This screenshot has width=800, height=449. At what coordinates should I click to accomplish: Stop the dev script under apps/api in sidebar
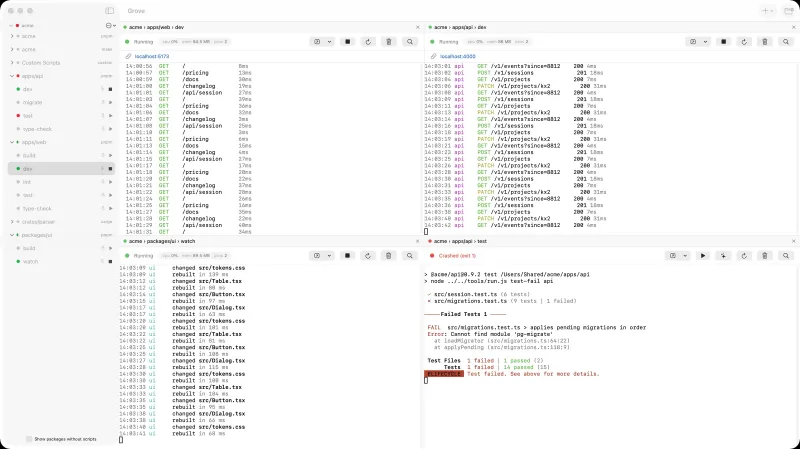(x=110, y=89)
